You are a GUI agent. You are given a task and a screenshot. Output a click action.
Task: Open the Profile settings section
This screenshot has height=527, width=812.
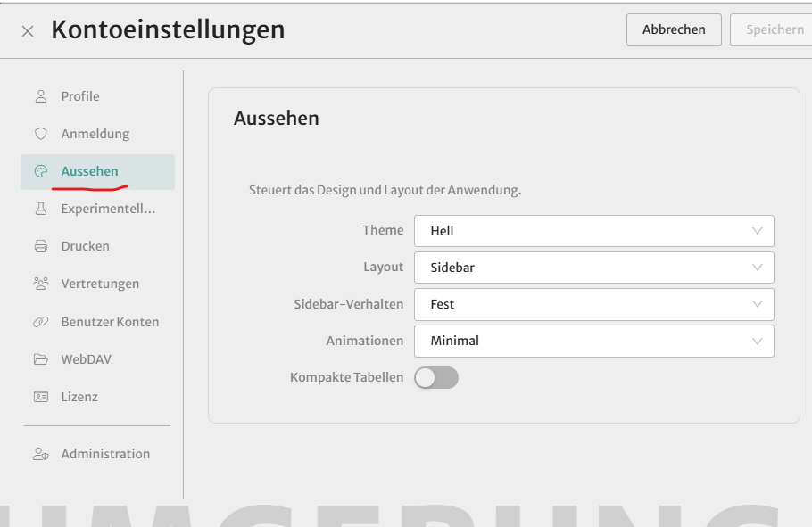[x=98, y=96]
